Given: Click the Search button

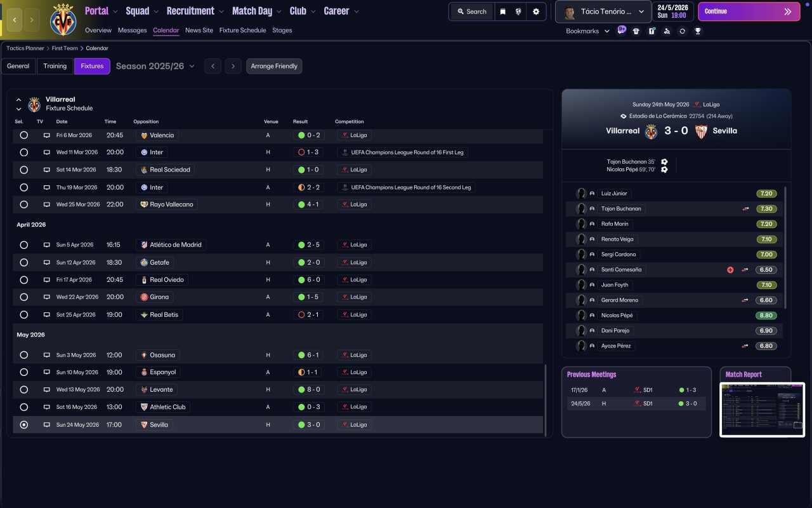Looking at the screenshot, I should pyautogui.click(x=472, y=11).
